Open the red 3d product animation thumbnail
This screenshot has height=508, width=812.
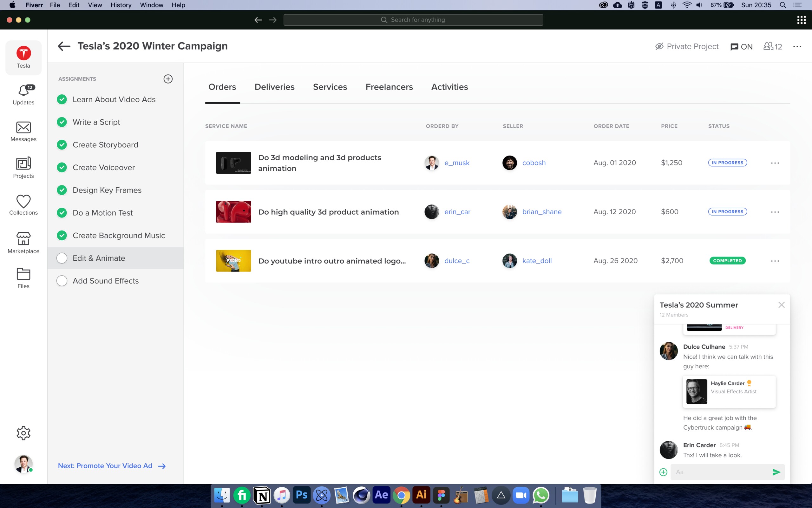click(233, 212)
